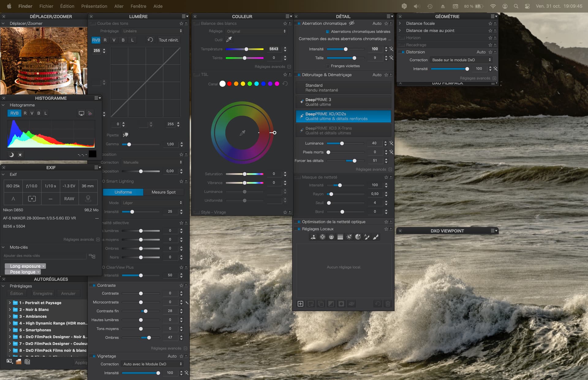Click the histogram shadow clipping moon icon

[x=11, y=155]
